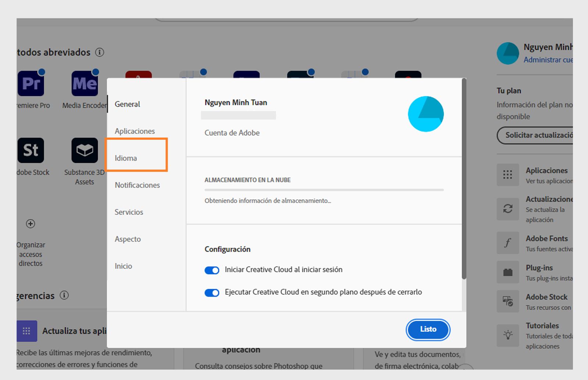The height and width of the screenshot is (380, 588).
Task: Click the plus icon to Organizar accesos directos
Action: coord(31,224)
